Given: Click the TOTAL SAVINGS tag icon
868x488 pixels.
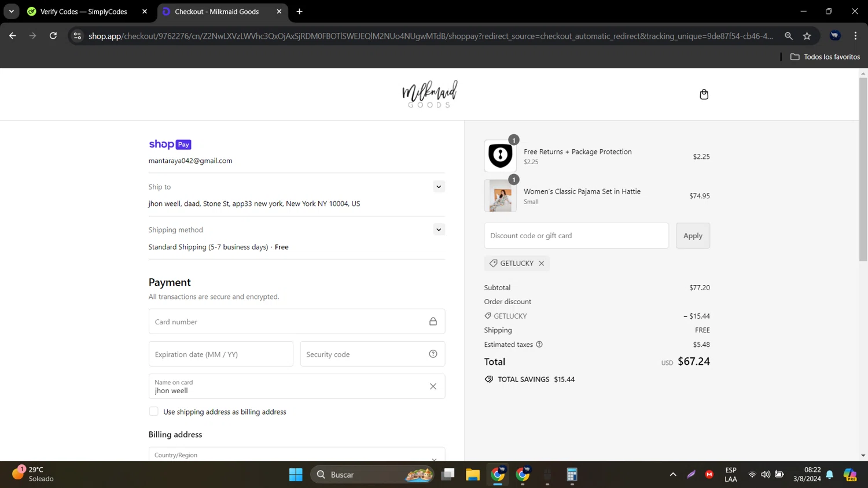Looking at the screenshot, I should [x=489, y=379].
